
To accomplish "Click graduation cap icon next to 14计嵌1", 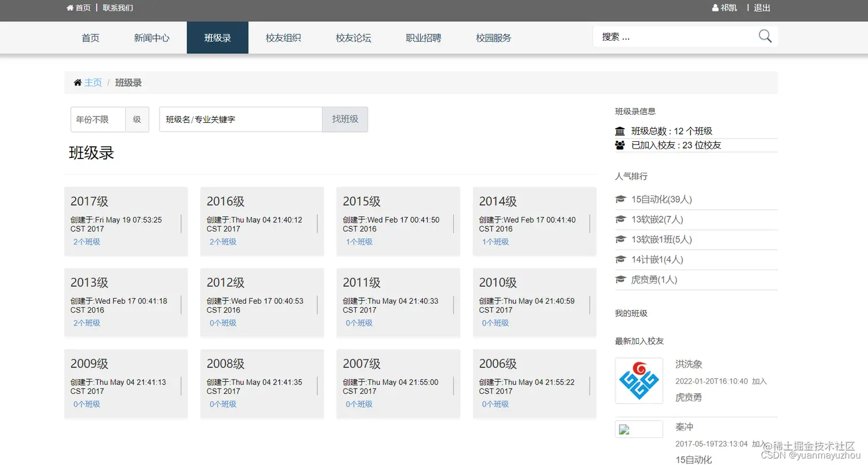I will (x=620, y=259).
